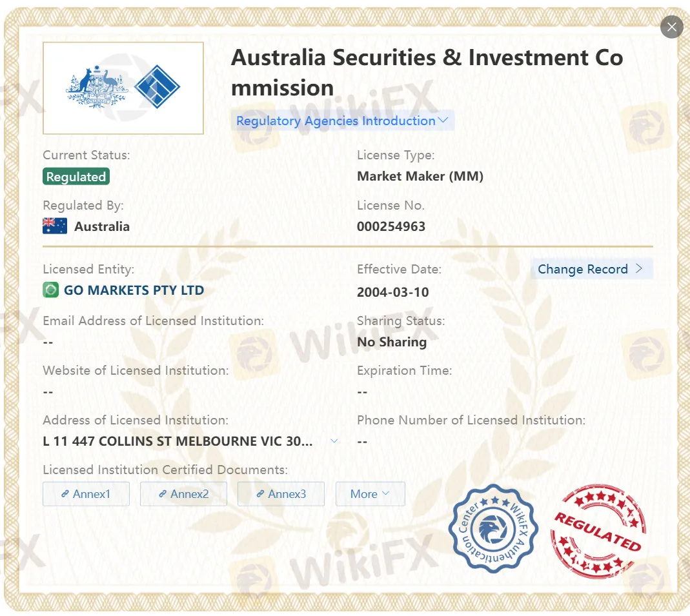Follow the GO MARKETS PTY LTD link
Viewport: 690px width, 616px height.
132,290
